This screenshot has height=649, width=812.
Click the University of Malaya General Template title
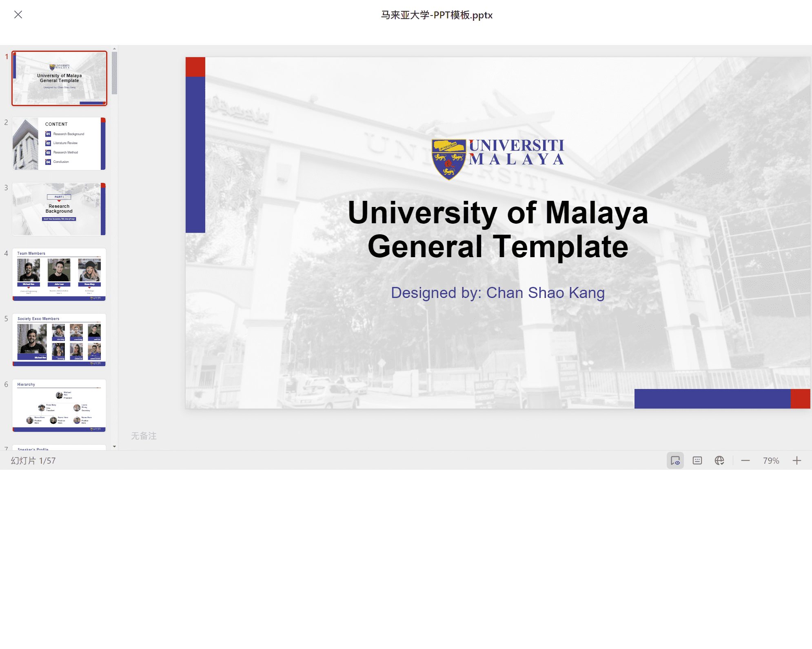(x=498, y=229)
